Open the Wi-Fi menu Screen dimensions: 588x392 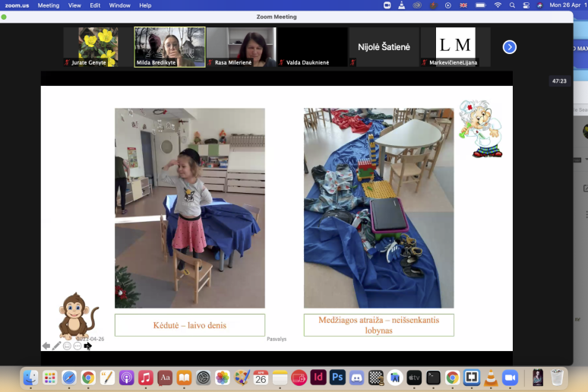[x=498, y=5]
